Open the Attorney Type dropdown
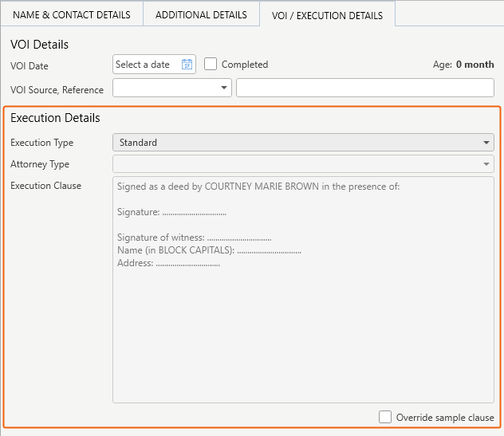This screenshot has height=436, width=504. pyautogui.click(x=303, y=164)
